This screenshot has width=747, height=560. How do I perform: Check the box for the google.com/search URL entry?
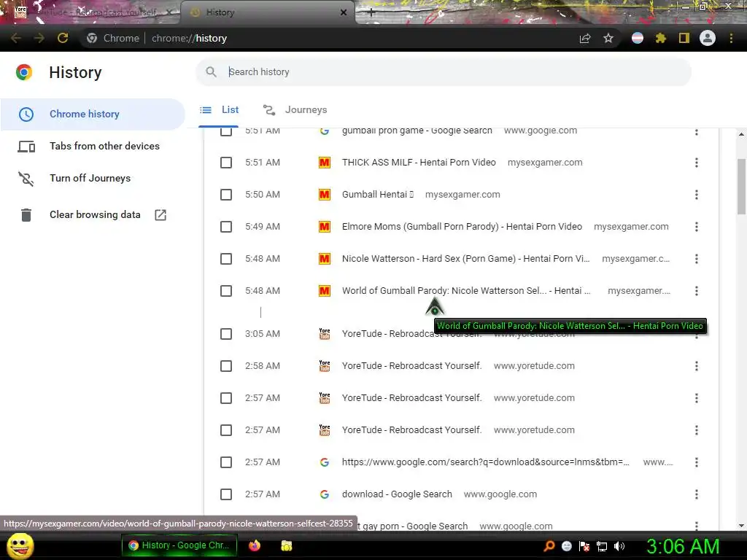[226, 462]
